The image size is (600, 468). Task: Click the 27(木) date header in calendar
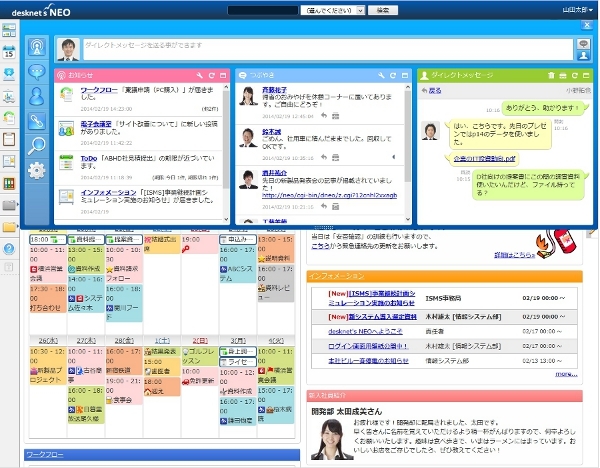[86, 341]
